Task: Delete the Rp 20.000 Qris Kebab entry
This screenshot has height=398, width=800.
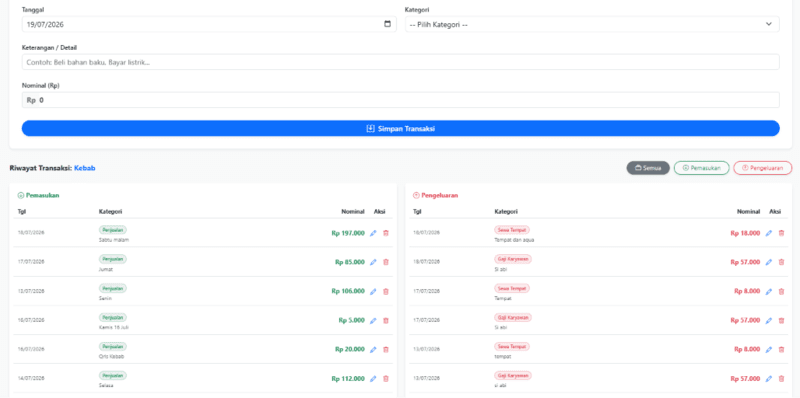Action: 386,350
